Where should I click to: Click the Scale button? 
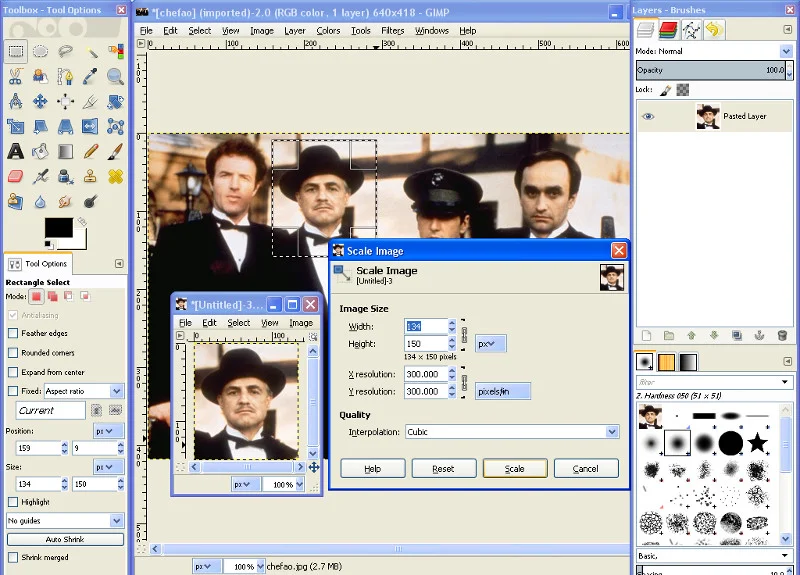click(x=515, y=468)
